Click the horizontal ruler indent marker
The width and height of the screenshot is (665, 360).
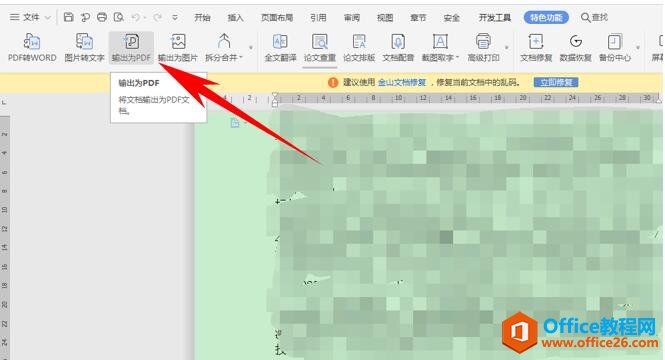275,100
